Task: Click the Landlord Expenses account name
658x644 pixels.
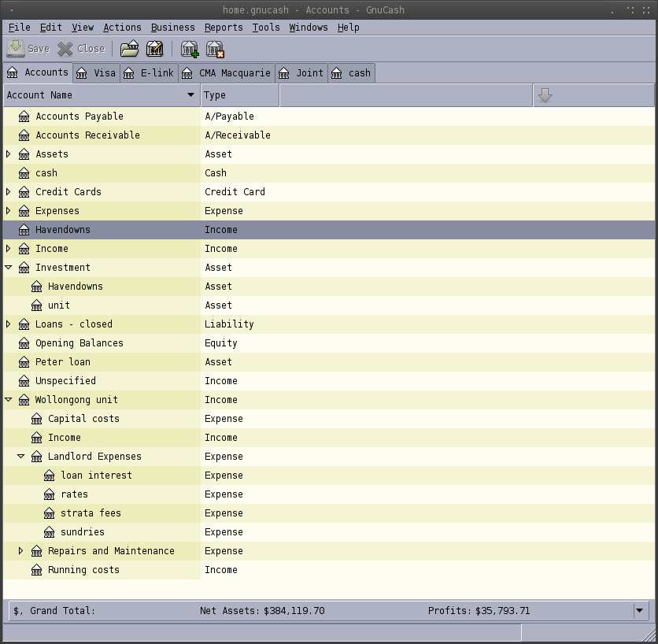Action: coord(94,457)
